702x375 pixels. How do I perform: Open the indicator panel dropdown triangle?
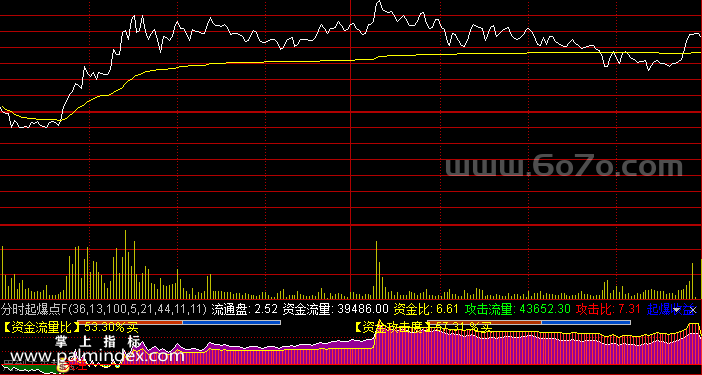(x=676, y=310)
